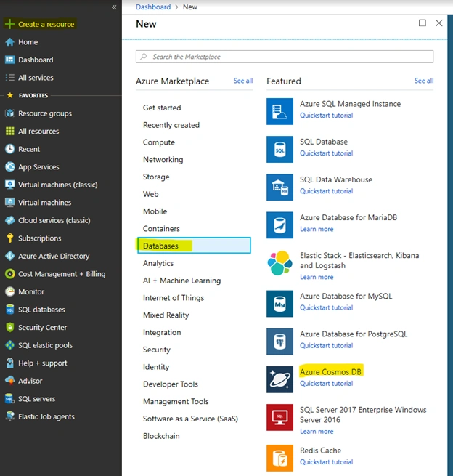Click the All services list icon
This screenshot has height=476, width=453.
click(x=9, y=78)
